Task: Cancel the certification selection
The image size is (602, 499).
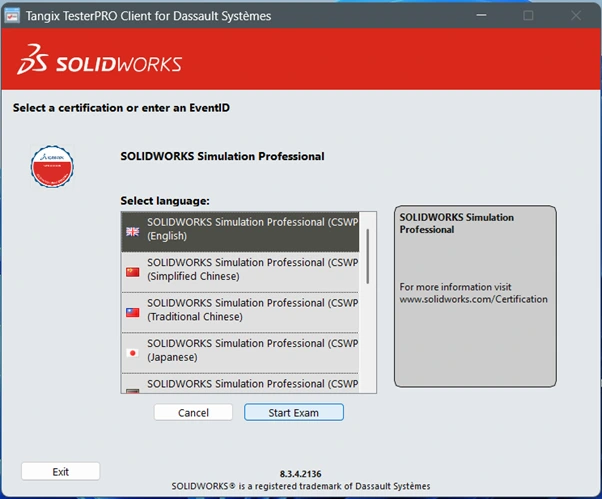Action: [193, 412]
